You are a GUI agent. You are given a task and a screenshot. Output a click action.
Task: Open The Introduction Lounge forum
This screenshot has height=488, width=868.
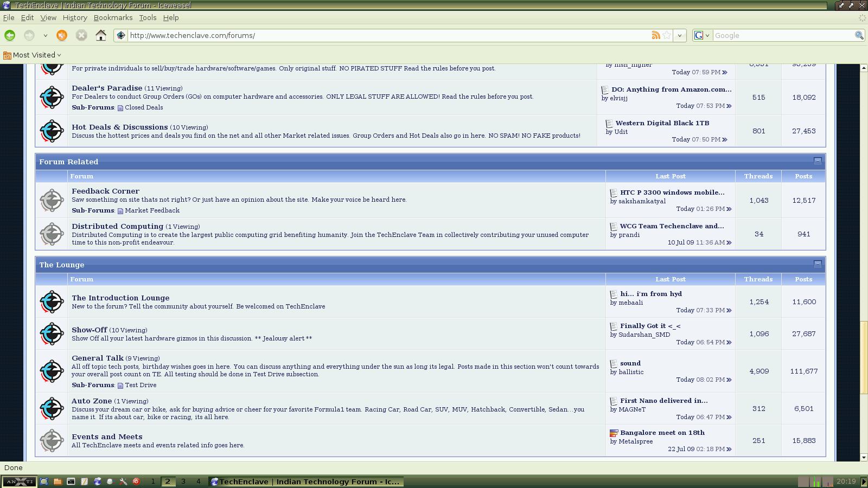pos(120,298)
